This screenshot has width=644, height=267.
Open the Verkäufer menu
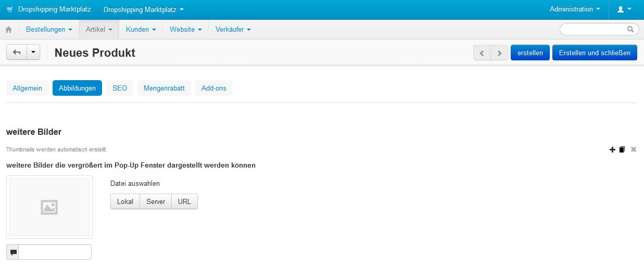(x=233, y=30)
